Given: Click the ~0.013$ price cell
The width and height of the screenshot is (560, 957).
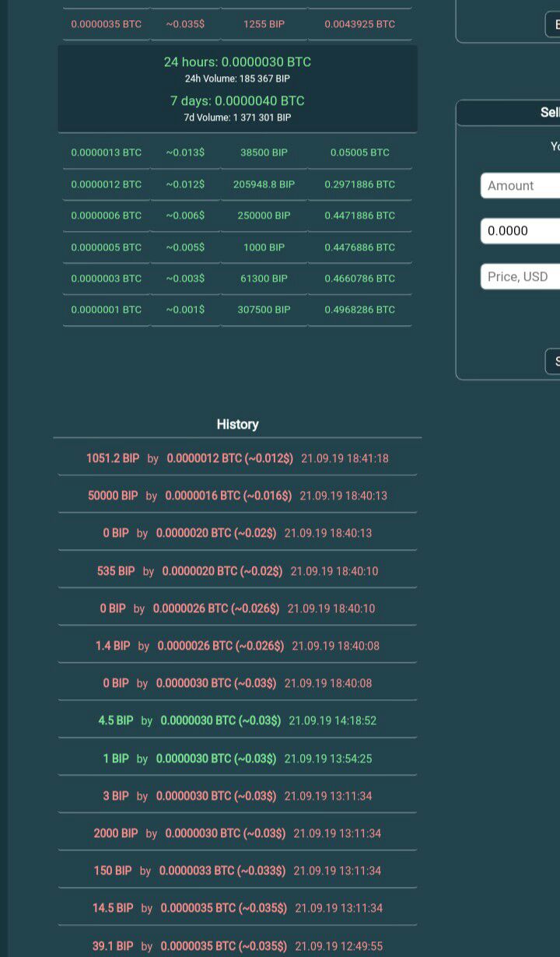Looking at the screenshot, I should click(185, 152).
